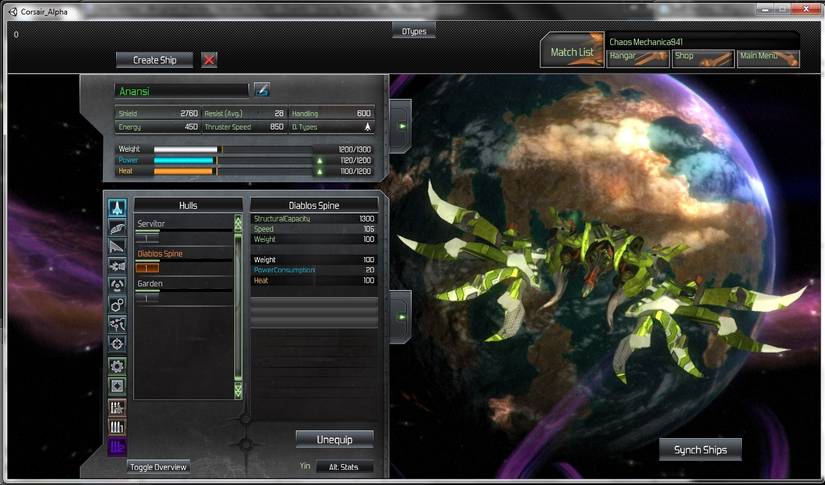
Task: Click the green up arrow on Power row
Action: pos(319,160)
